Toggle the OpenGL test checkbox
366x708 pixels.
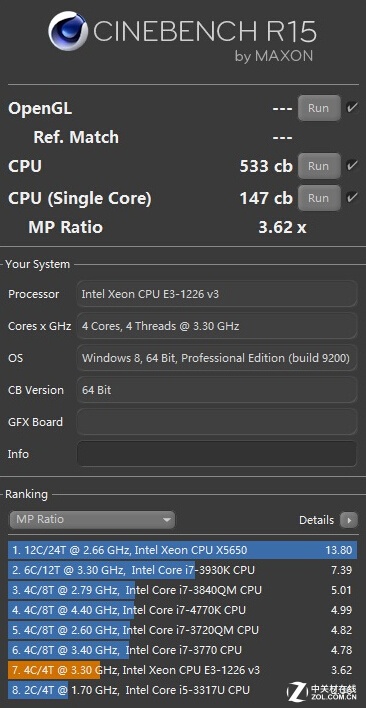352,108
